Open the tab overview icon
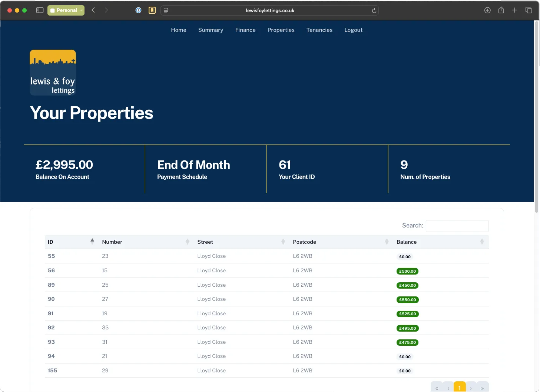Image resolution: width=540 pixels, height=392 pixels. coord(529,10)
